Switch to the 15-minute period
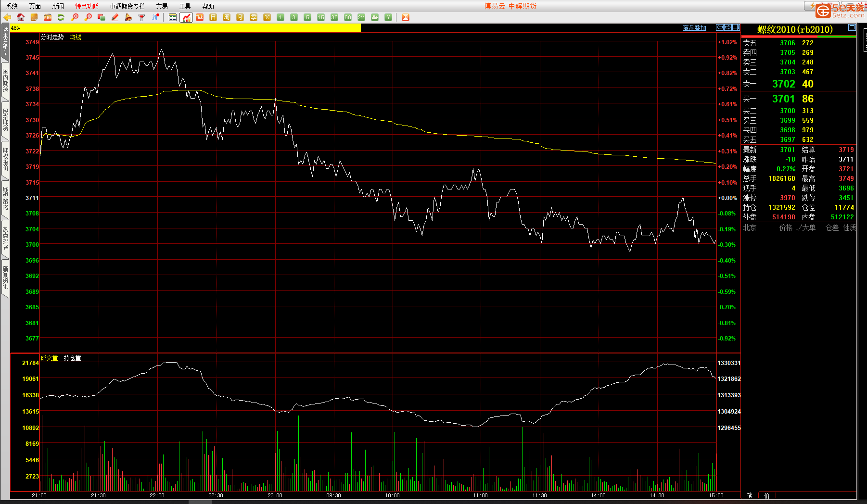The image size is (867, 504). point(321,17)
